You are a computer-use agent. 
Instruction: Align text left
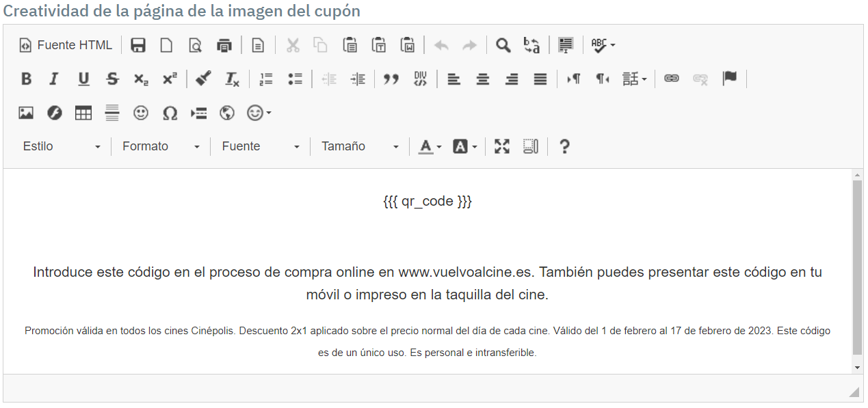[x=453, y=79]
